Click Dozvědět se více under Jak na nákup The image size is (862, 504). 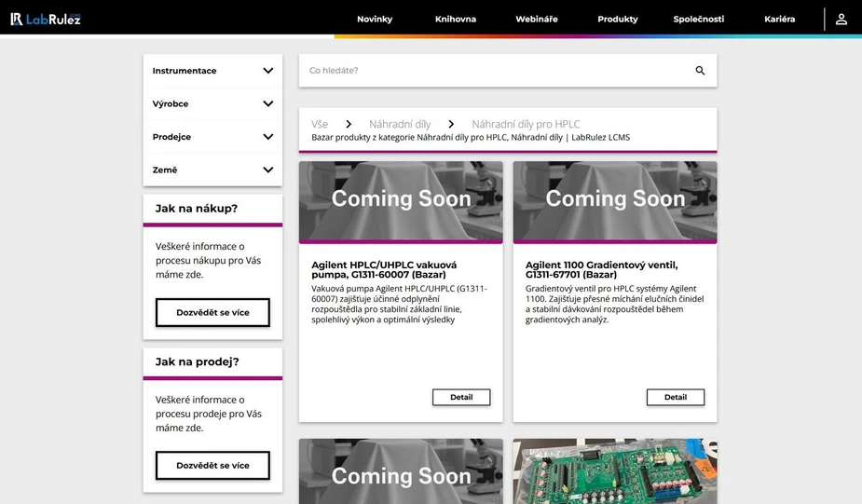point(212,313)
